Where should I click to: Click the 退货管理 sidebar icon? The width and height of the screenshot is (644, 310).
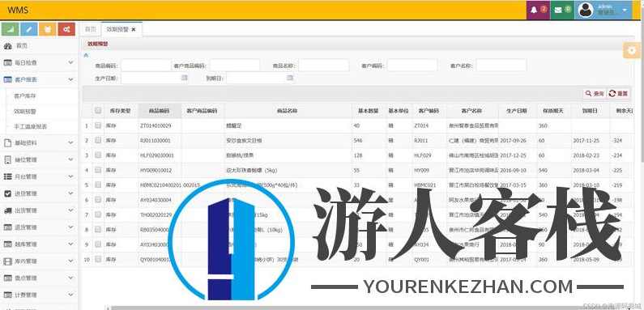8,227
